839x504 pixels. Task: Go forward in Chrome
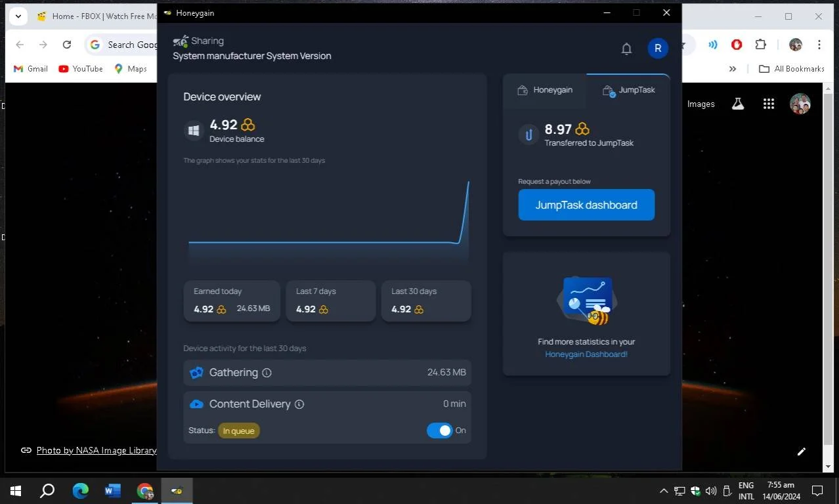click(43, 45)
